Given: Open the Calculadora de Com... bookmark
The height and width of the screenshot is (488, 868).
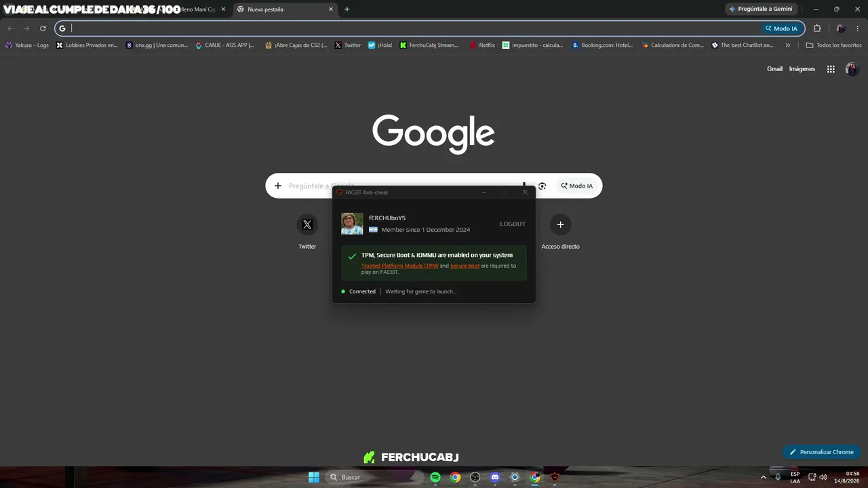Looking at the screenshot, I should [673, 45].
